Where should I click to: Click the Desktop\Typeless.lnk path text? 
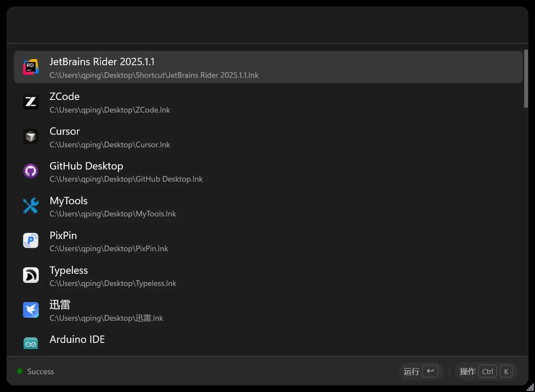pyautogui.click(x=113, y=283)
